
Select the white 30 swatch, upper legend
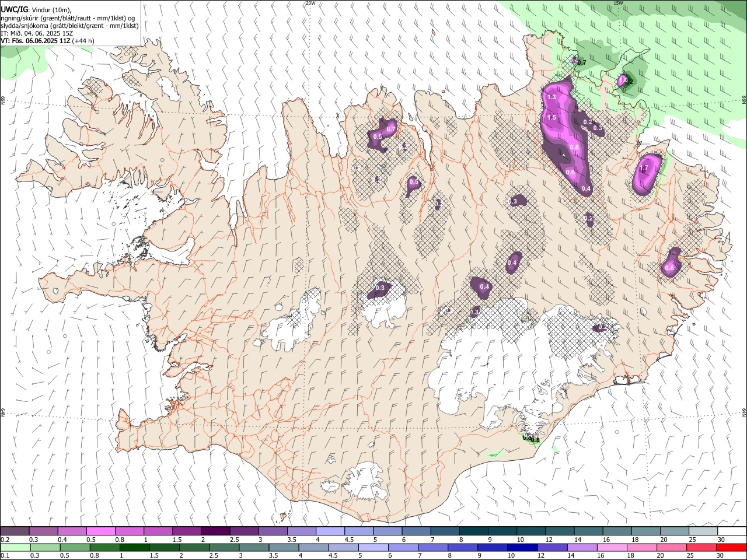[x=732, y=531]
